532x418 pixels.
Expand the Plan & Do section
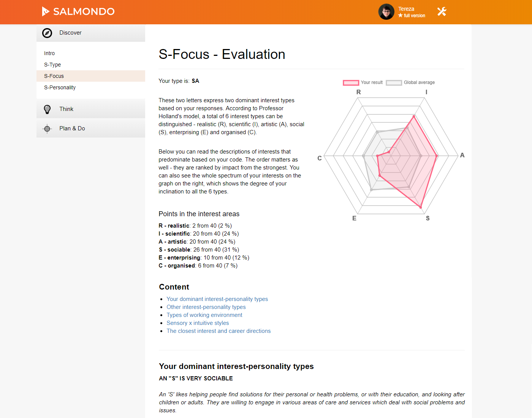91,128
